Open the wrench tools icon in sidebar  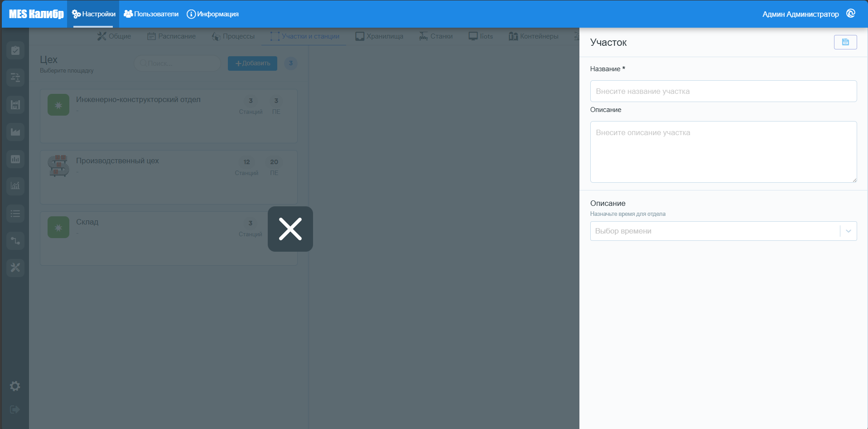15,268
